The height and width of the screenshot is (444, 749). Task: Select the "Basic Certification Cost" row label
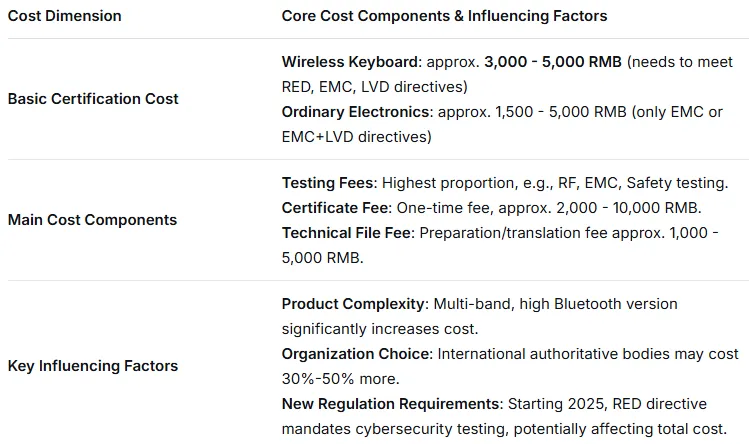coord(93,99)
